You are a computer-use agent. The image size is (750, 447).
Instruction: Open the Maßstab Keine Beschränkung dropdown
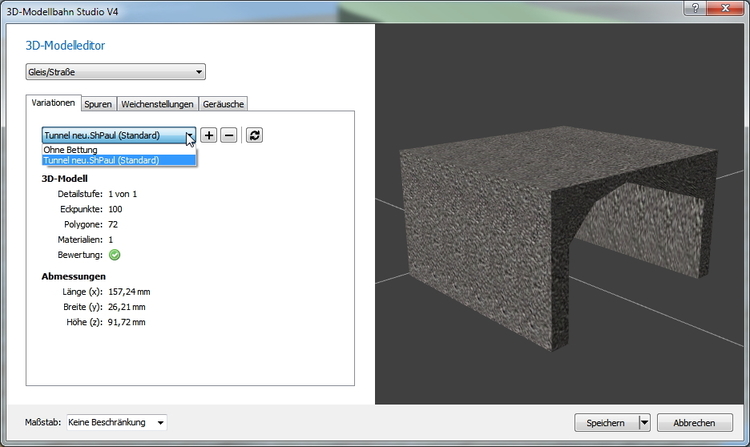click(x=118, y=423)
